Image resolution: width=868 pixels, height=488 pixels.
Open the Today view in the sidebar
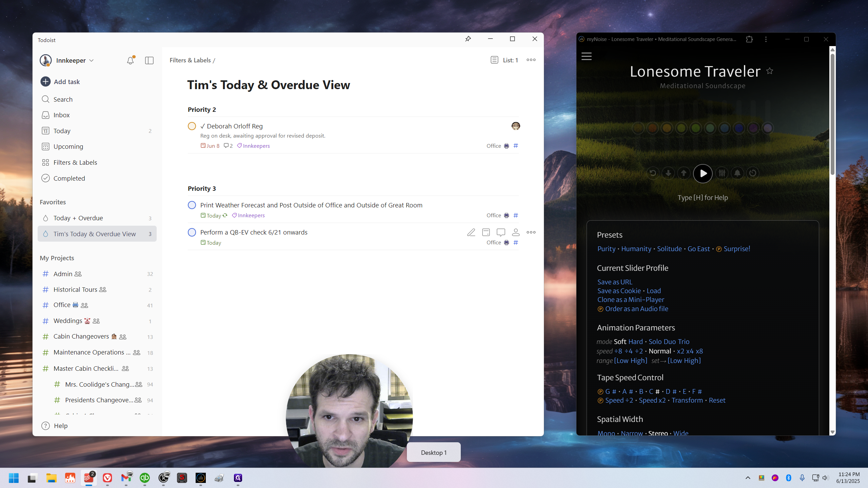(x=97, y=131)
